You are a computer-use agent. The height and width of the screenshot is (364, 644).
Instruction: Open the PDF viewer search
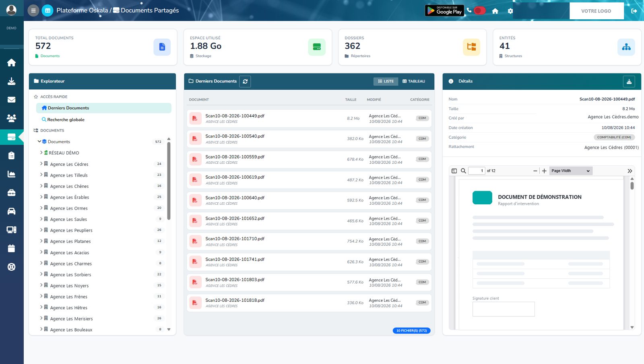pyautogui.click(x=463, y=171)
